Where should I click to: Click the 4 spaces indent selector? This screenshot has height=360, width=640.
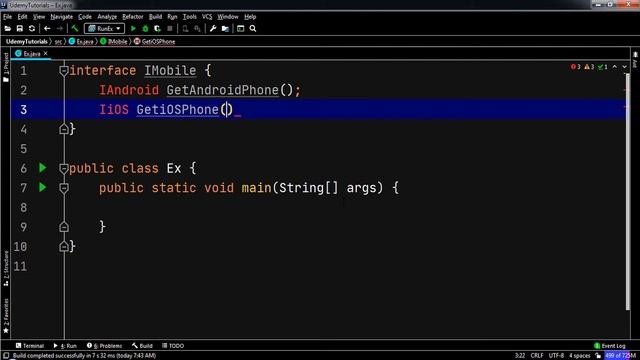(x=580, y=356)
